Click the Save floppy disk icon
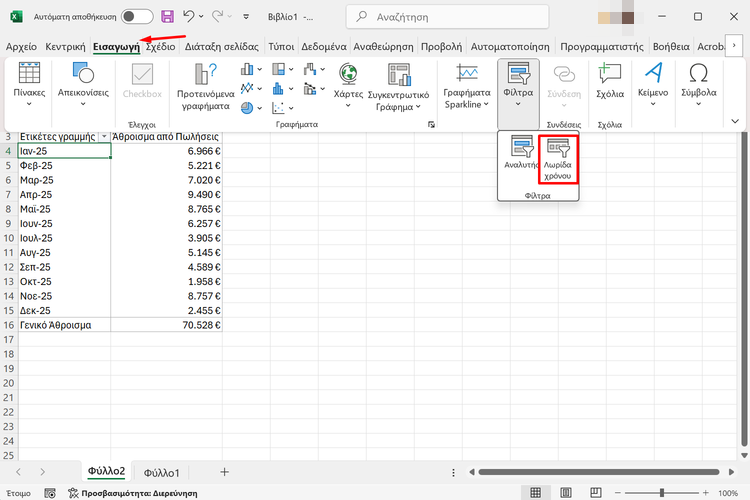 pyautogui.click(x=167, y=17)
